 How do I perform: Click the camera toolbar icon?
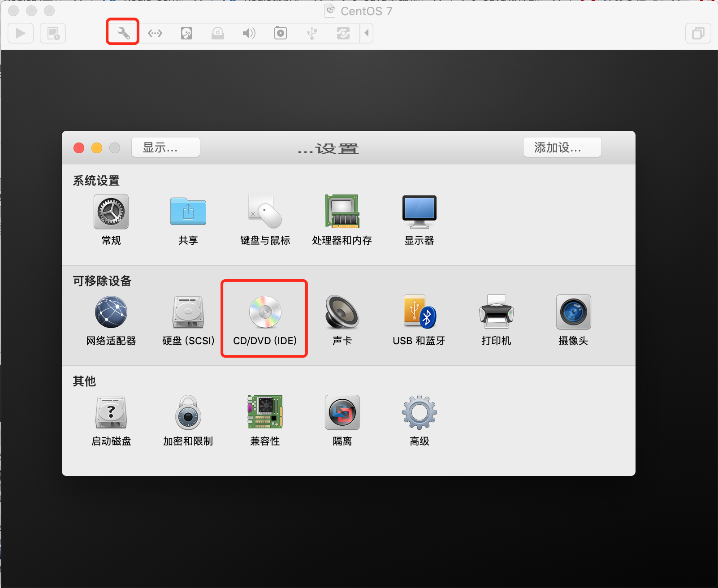coord(281,33)
